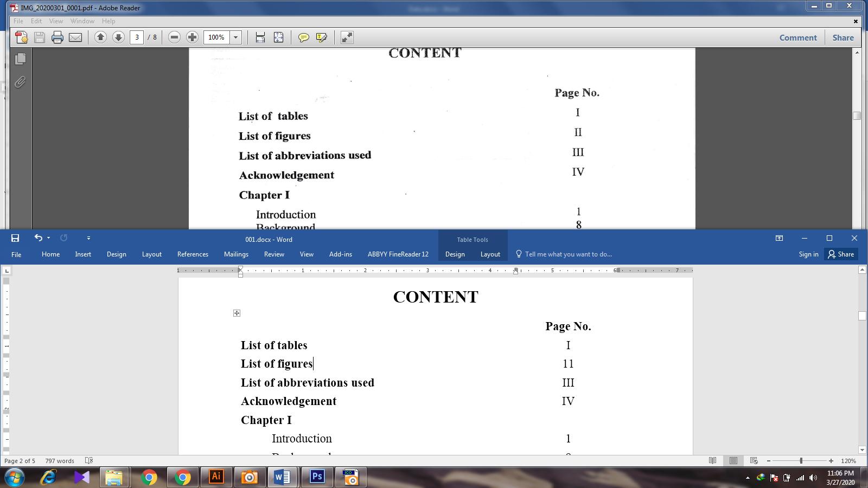Click the Attachments panel icon in Adobe Reader sidebar
Screen dimensions: 868x488
[20, 82]
